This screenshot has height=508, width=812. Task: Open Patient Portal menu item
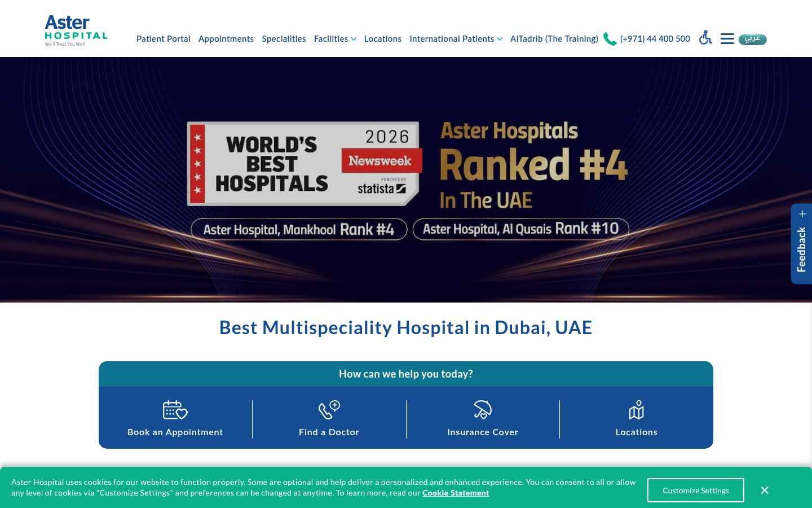click(x=164, y=39)
